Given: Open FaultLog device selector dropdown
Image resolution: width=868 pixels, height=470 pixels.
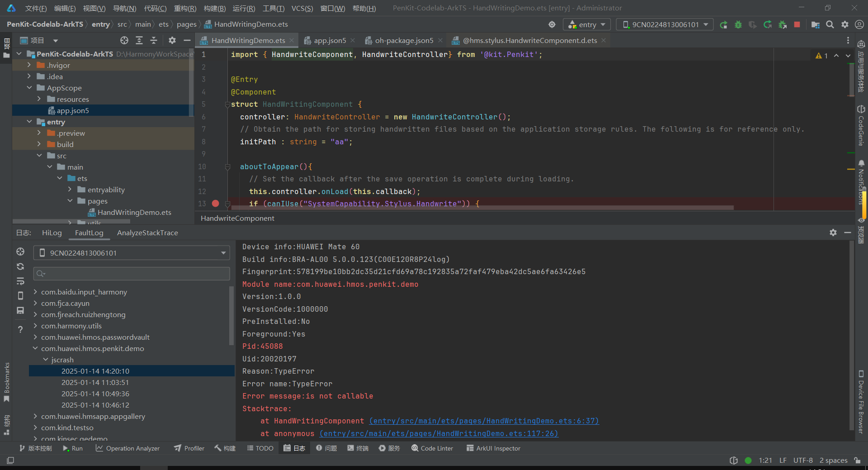Looking at the screenshot, I should 132,253.
